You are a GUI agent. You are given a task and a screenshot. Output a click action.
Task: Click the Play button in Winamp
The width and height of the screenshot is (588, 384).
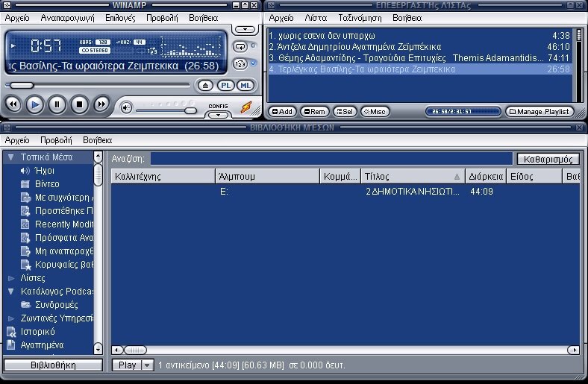35,104
